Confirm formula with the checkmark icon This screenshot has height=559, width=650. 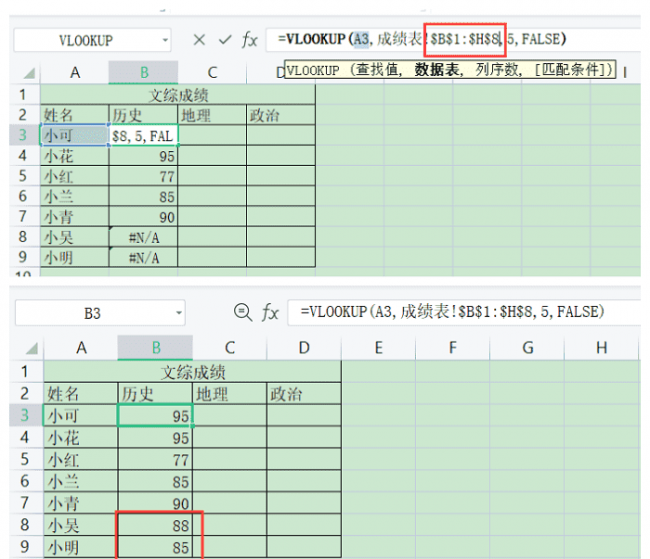click(x=225, y=40)
